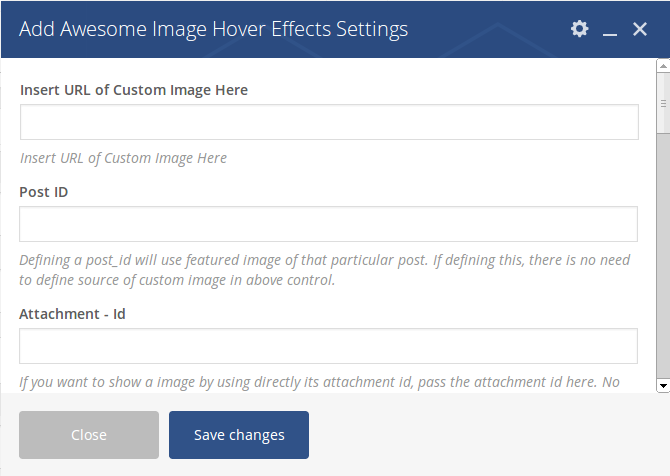The height and width of the screenshot is (476, 670).
Task: Click empty header bar beside the title
Action: 487,29
